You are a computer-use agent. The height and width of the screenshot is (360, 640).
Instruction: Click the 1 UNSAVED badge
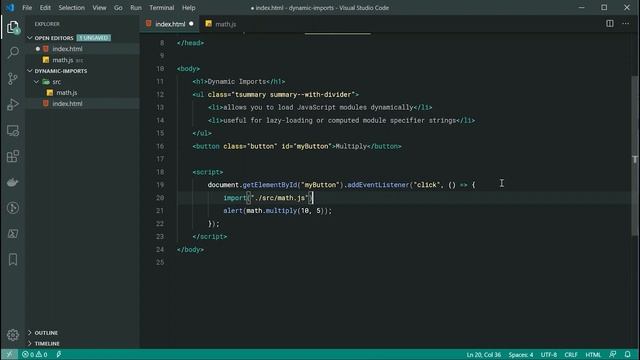[93, 38]
